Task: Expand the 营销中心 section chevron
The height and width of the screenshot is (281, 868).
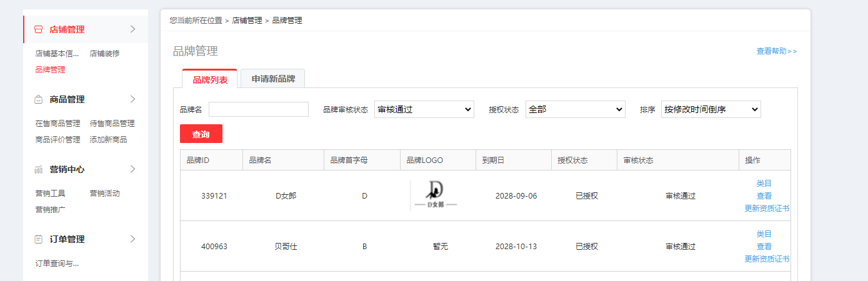Action: click(x=132, y=169)
